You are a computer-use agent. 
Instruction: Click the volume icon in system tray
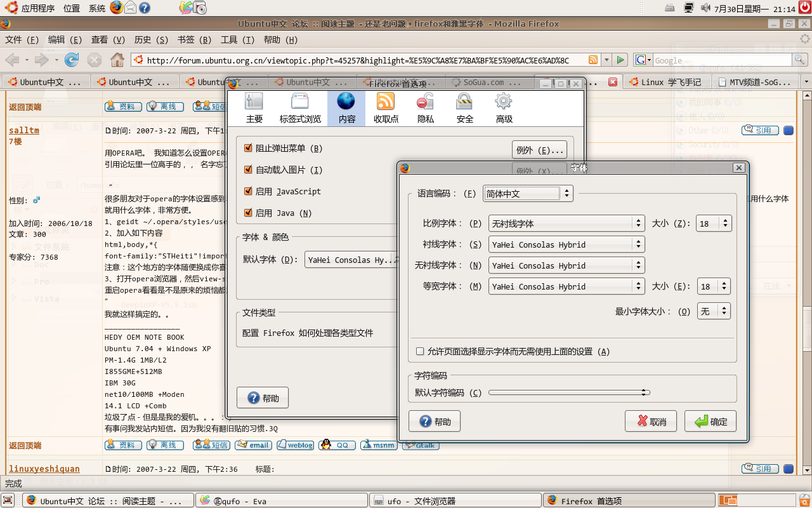(x=706, y=8)
